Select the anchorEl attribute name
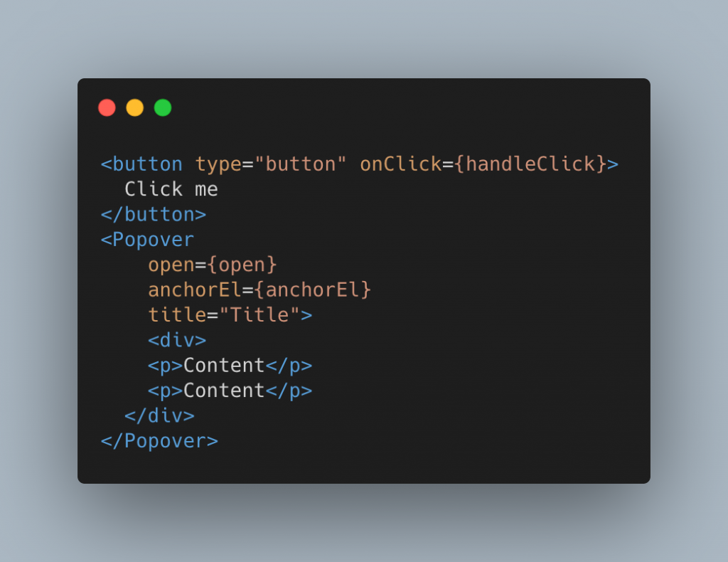 click(195, 290)
